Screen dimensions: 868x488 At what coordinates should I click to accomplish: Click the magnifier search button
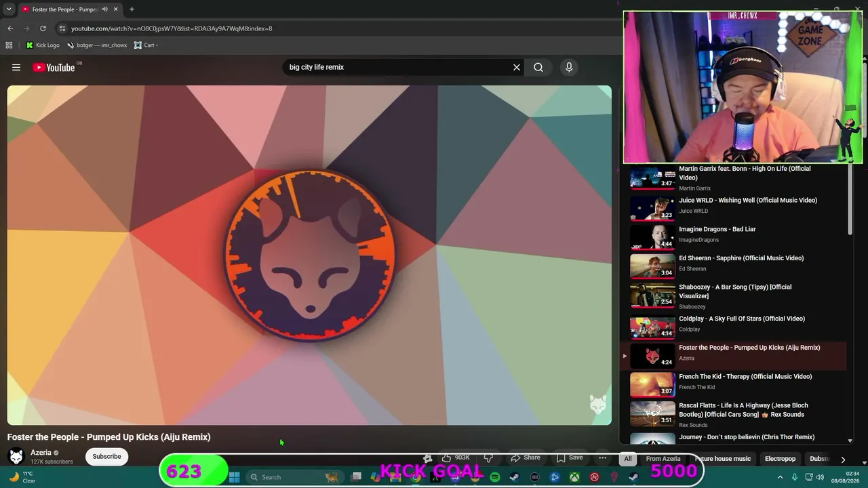coord(538,67)
